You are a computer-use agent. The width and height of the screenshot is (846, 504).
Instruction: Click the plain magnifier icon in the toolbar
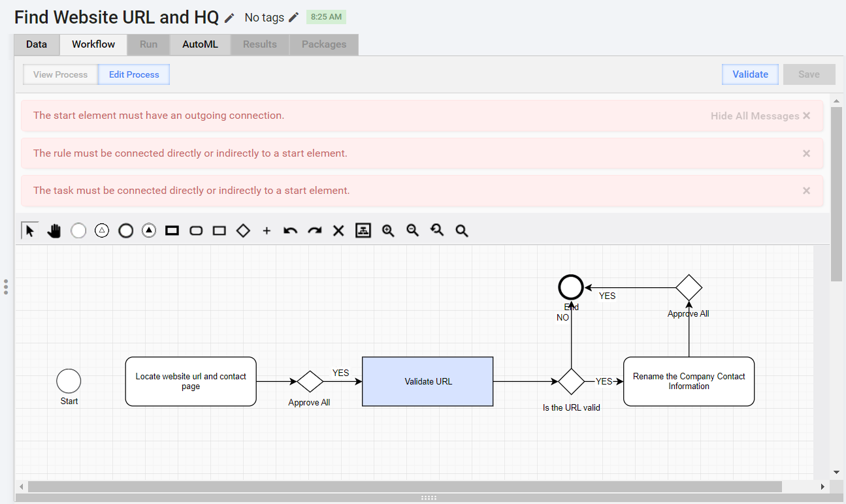point(462,230)
